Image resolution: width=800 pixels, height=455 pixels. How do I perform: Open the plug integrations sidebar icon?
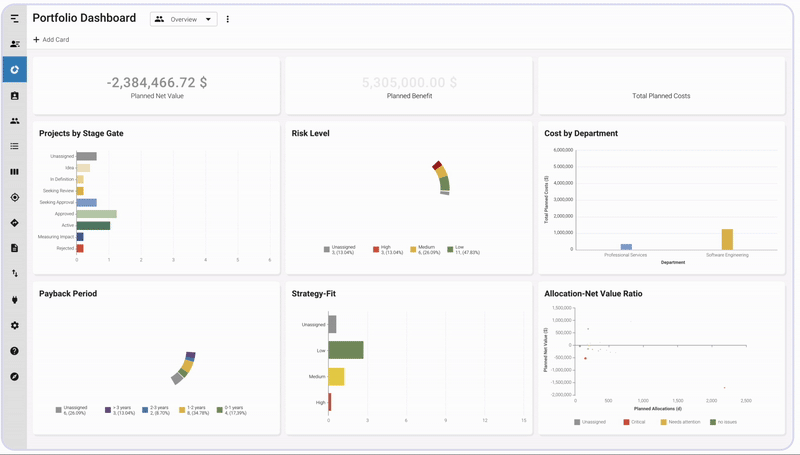[x=14, y=299]
